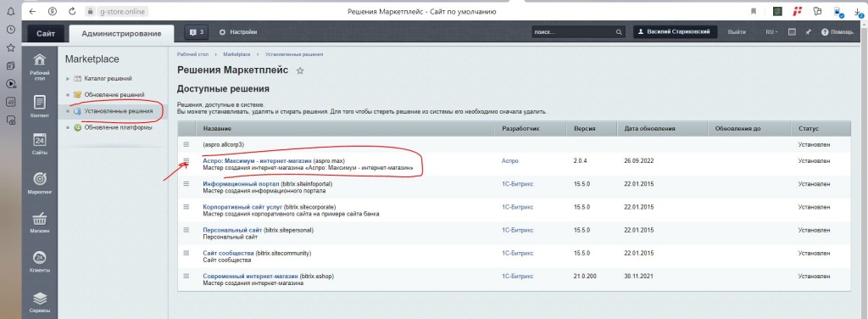Open Персональный сайт solution link
This screenshot has width=868, height=319.
click(232, 230)
